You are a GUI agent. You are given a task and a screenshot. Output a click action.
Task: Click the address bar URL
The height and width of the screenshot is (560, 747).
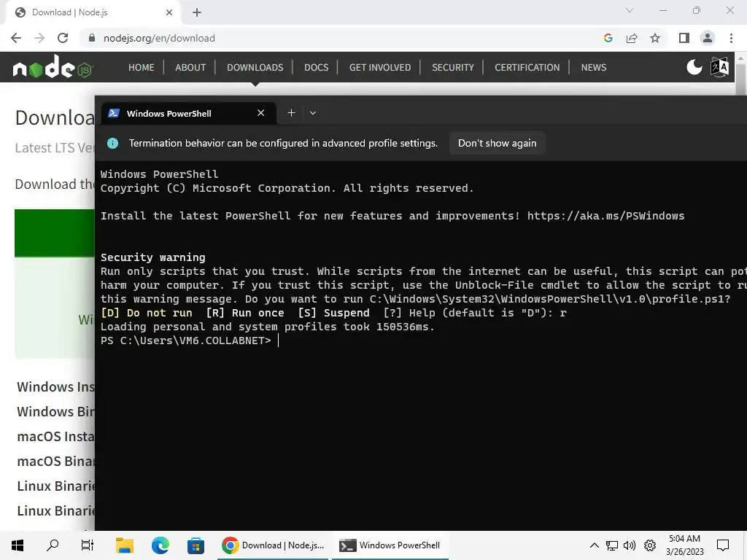(159, 38)
